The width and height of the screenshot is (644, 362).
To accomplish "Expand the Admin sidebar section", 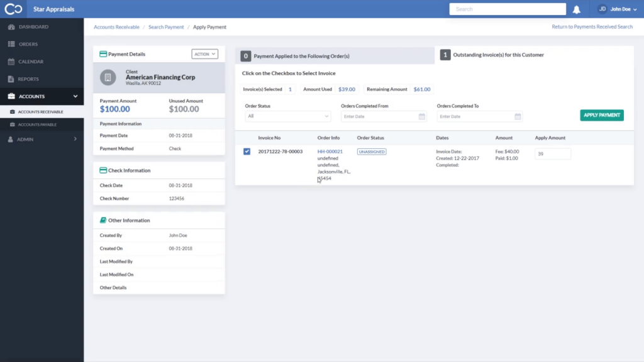I will (x=75, y=139).
